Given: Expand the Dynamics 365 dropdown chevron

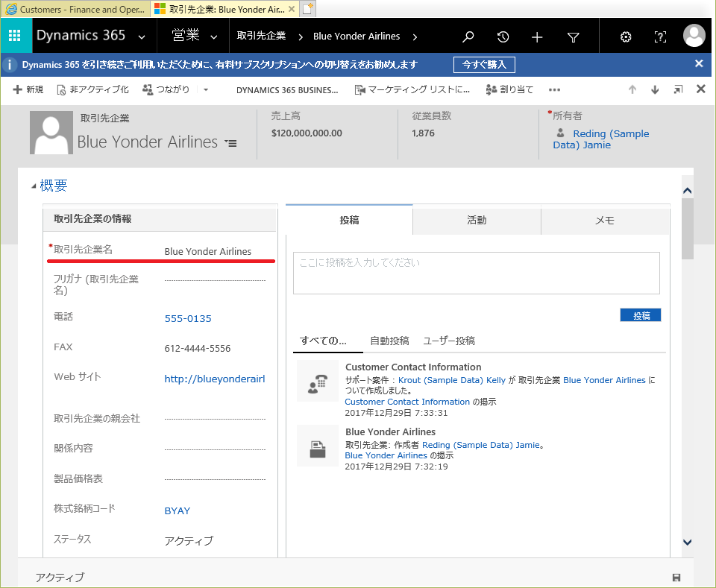Looking at the screenshot, I should point(142,37).
